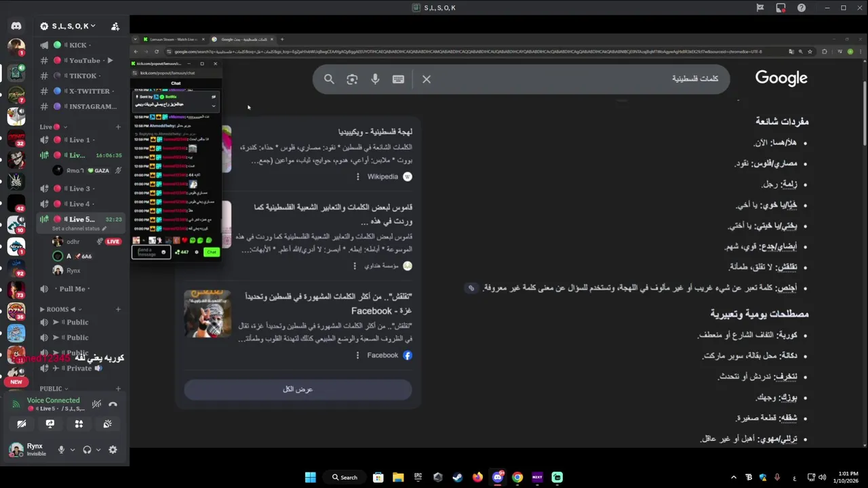Switch to Lamsun Stream Kick browser tab
This screenshot has width=868, height=488.
174,39
